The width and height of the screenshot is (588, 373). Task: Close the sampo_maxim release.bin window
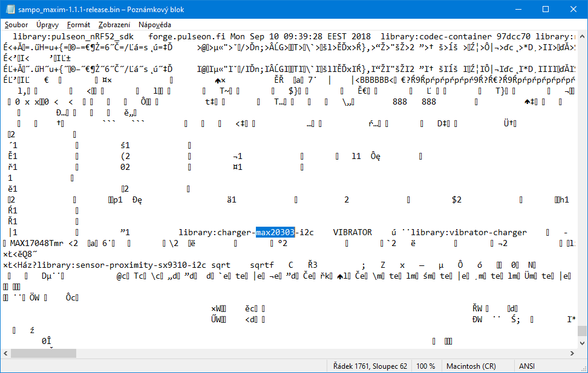(x=572, y=10)
